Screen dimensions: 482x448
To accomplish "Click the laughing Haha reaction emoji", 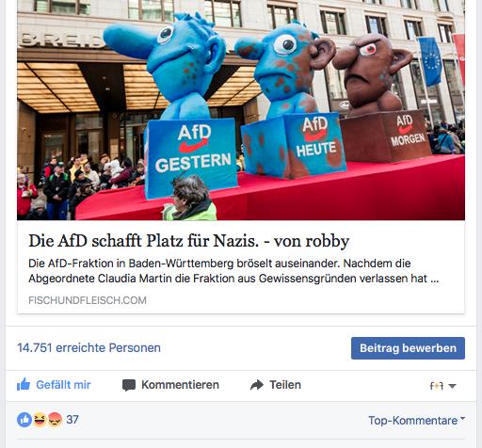I will coord(40,420).
